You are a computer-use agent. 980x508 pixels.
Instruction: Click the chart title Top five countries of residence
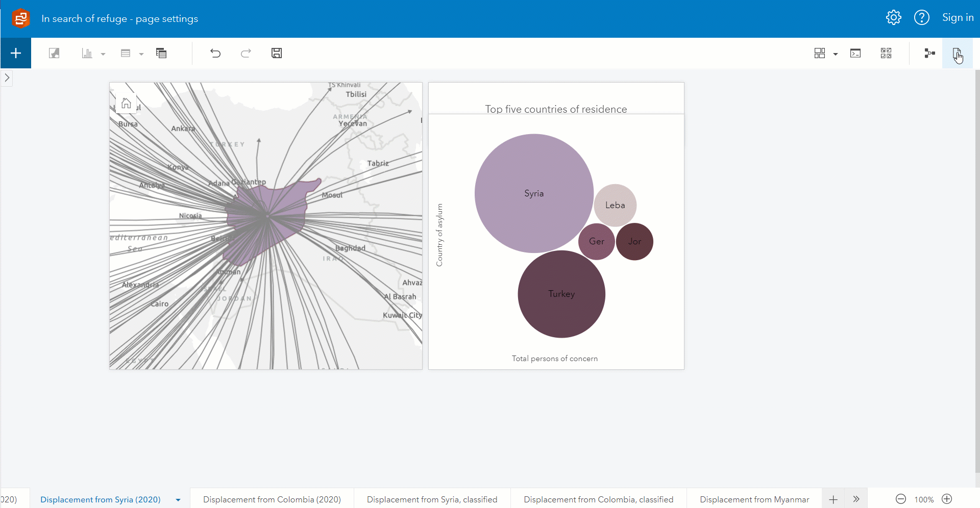tap(556, 109)
